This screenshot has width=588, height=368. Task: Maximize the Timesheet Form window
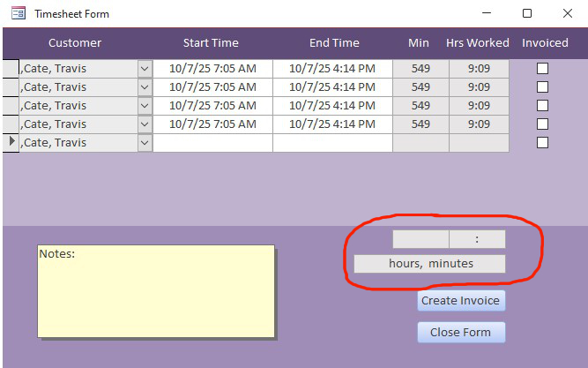tap(527, 13)
